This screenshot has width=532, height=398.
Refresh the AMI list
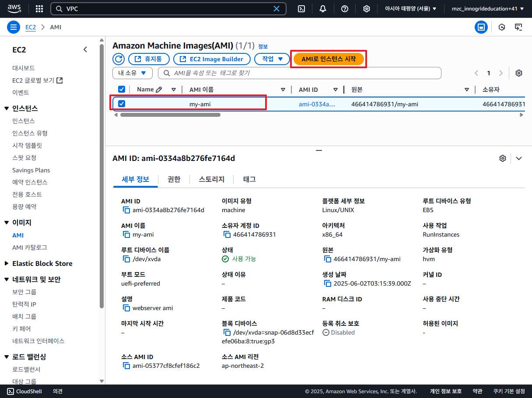pyautogui.click(x=119, y=59)
